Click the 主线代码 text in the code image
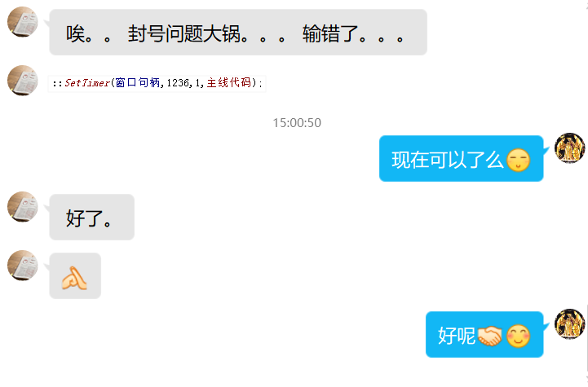Image resolution: width=588 pixels, height=387 pixels. point(228,82)
